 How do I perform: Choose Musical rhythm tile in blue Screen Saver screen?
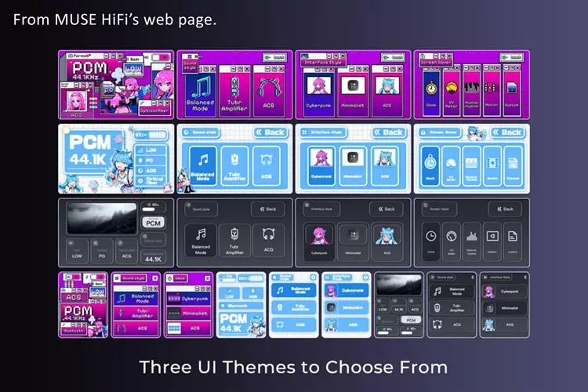(471, 165)
